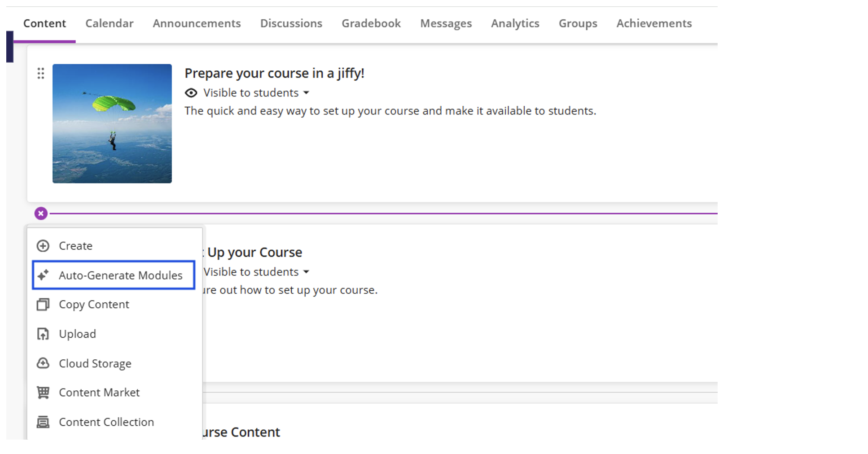Click the drag handle dots beside the parachute image
868x454 pixels.
pos(41,73)
